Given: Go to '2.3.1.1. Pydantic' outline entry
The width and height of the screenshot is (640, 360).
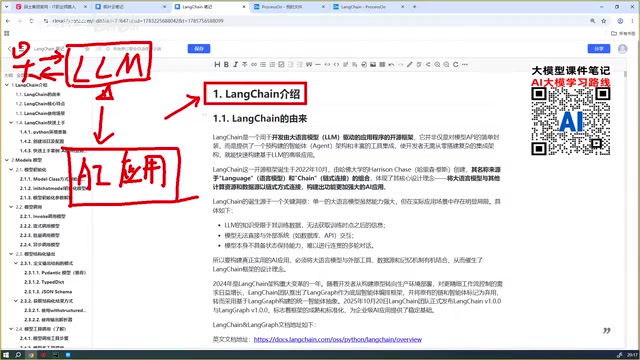Looking at the screenshot, I should tap(55, 273).
